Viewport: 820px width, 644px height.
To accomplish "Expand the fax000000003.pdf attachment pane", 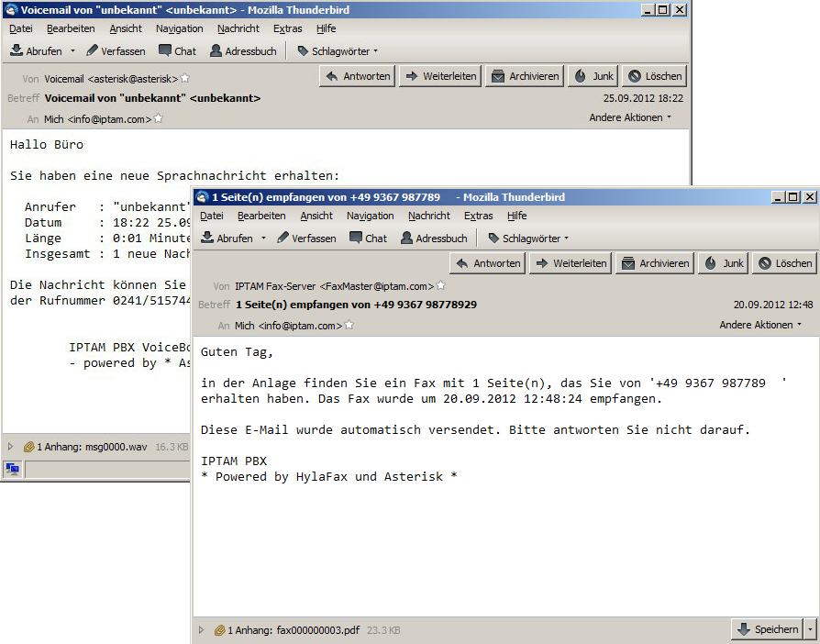I will 202,631.
